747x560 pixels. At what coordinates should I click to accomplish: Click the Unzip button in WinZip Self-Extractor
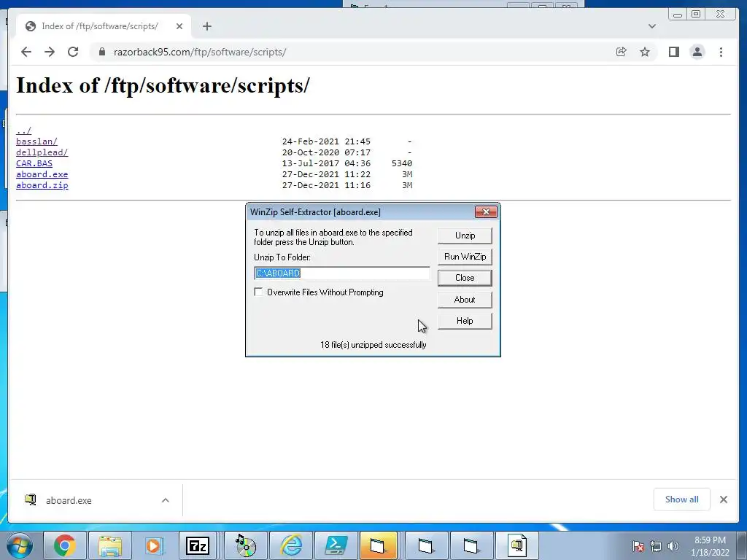(465, 236)
